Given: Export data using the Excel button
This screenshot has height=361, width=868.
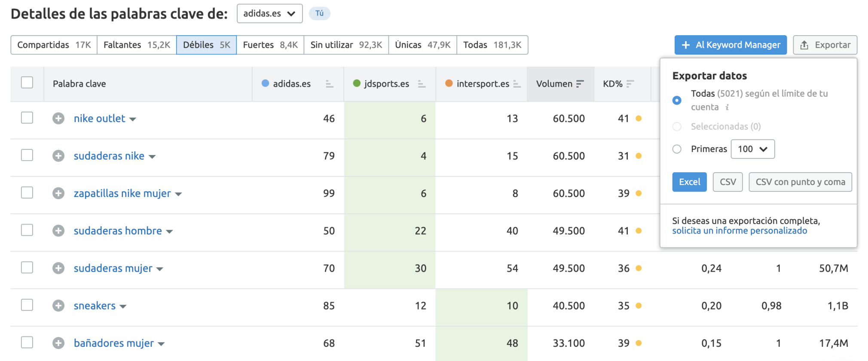Looking at the screenshot, I should point(689,182).
